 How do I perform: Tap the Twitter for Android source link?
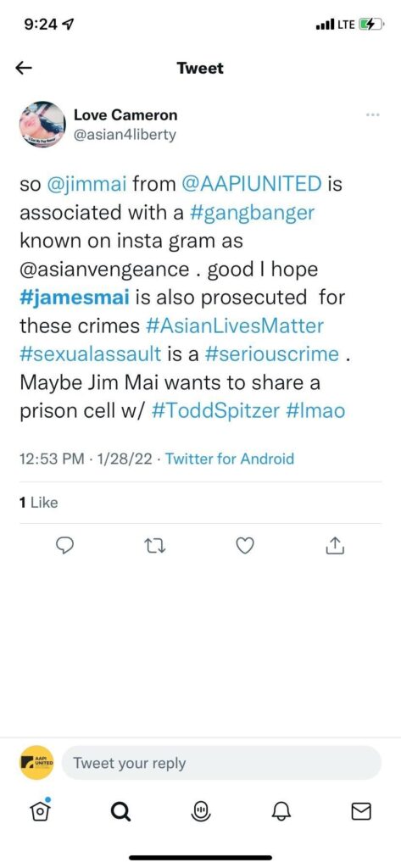(230, 459)
